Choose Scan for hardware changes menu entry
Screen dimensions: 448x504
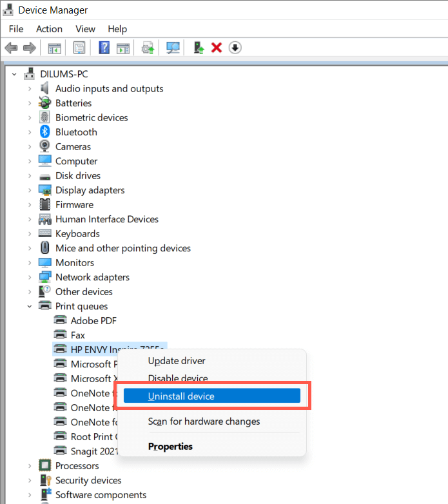[x=204, y=422]
